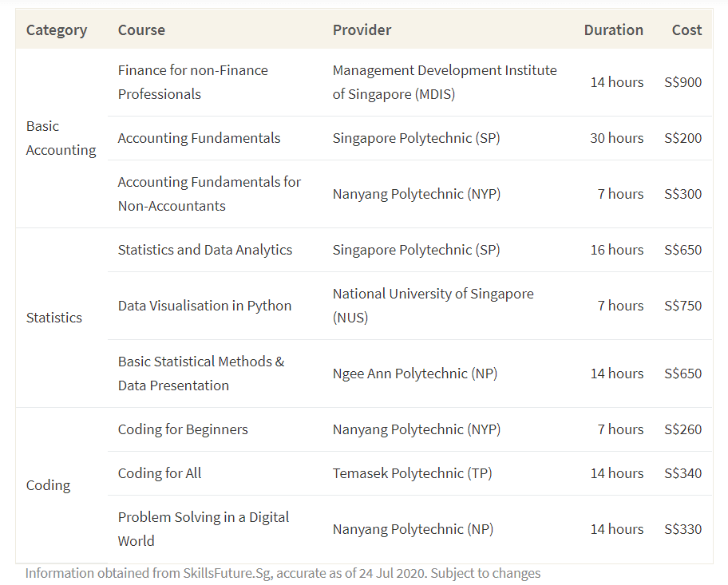Screen dimensions: 728x585
Task: Click the S$900 cost value
Action: (x=686, y=81)
